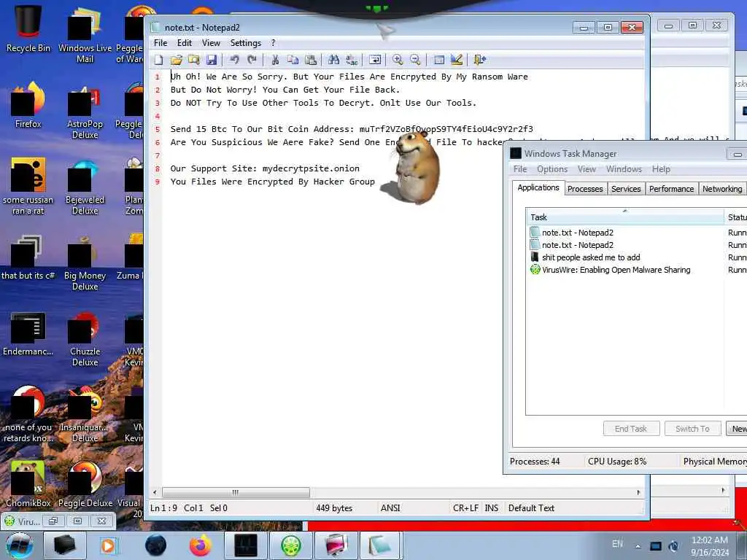The height and width of the screenshot is (560, 747).
Task: Open Notepad2 File menu
Action: [160, 43]
